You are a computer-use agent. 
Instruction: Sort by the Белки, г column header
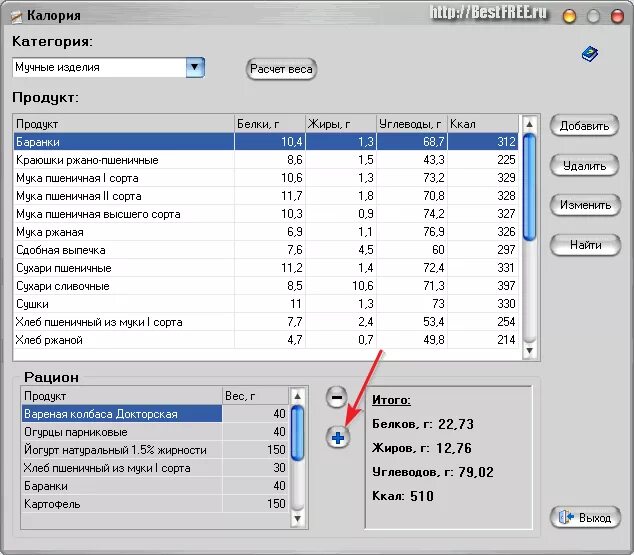(x=270, y=124)
